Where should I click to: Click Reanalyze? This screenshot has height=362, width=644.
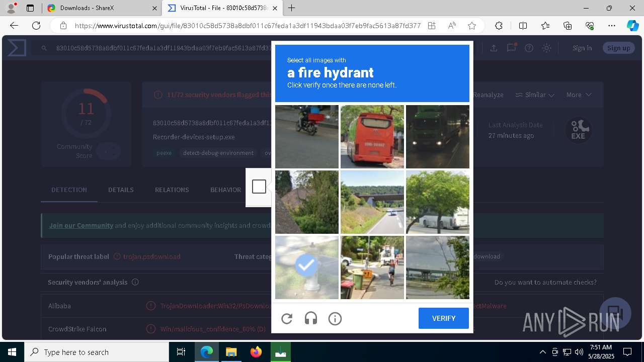click(488, 95)
